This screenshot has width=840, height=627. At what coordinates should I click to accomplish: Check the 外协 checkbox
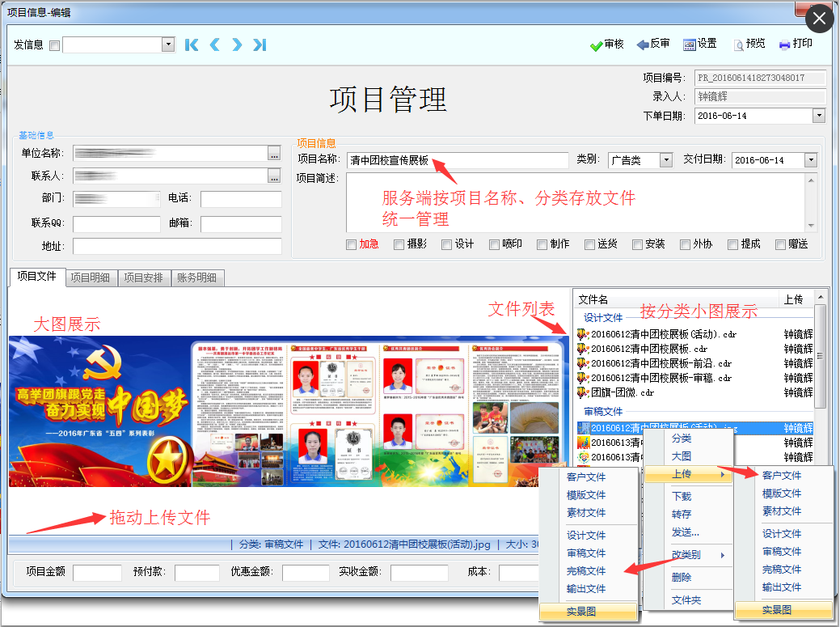[x=686, y=245]
